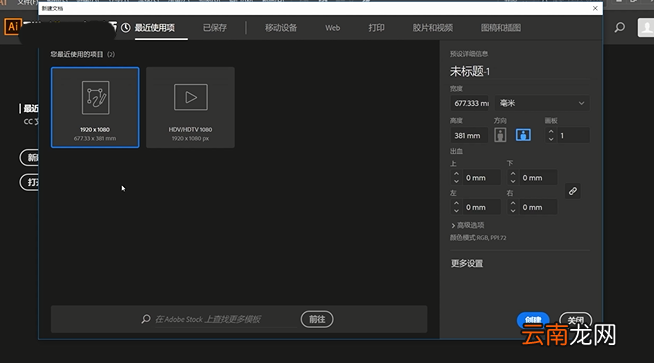The width and height of the screenshot is (654, 363).
Task: Increase left bleed 左 value
Action: tap(456, 204)
